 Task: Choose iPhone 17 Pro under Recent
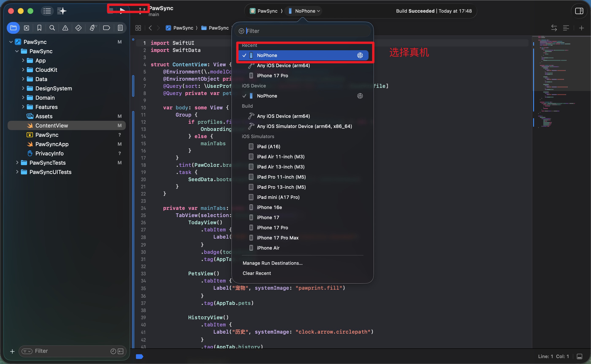304,76
